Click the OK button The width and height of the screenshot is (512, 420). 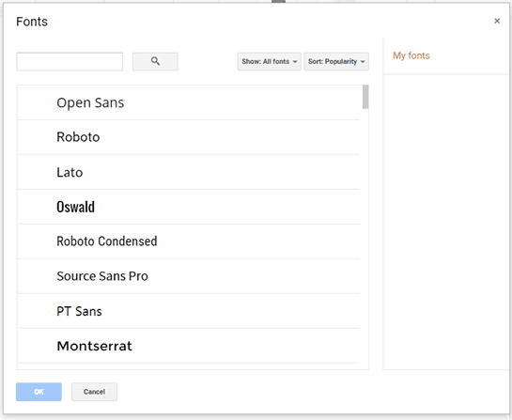[x=39, y=392]
